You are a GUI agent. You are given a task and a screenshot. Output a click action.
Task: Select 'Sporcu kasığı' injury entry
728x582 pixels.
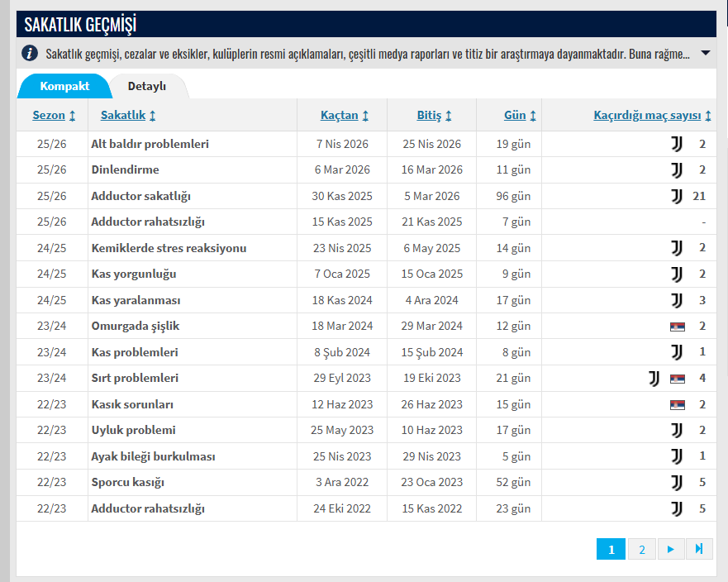(128, 482)
